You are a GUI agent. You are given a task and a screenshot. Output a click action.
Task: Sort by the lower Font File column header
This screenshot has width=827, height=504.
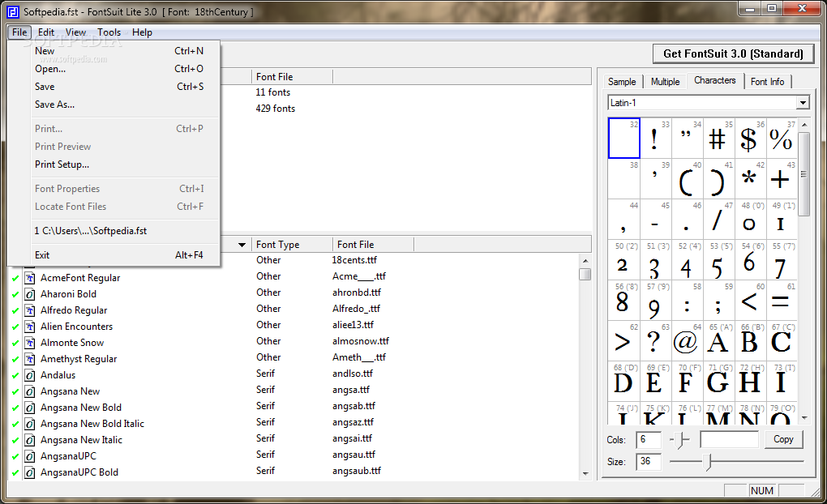(373, 245)
